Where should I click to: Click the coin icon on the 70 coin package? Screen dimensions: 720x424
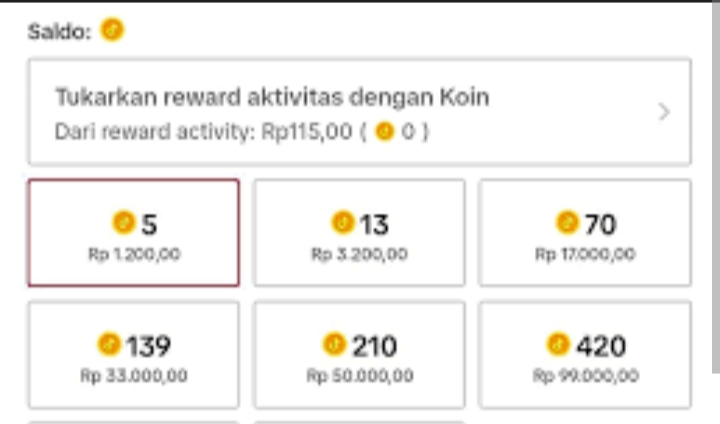(x=567, y=223)
